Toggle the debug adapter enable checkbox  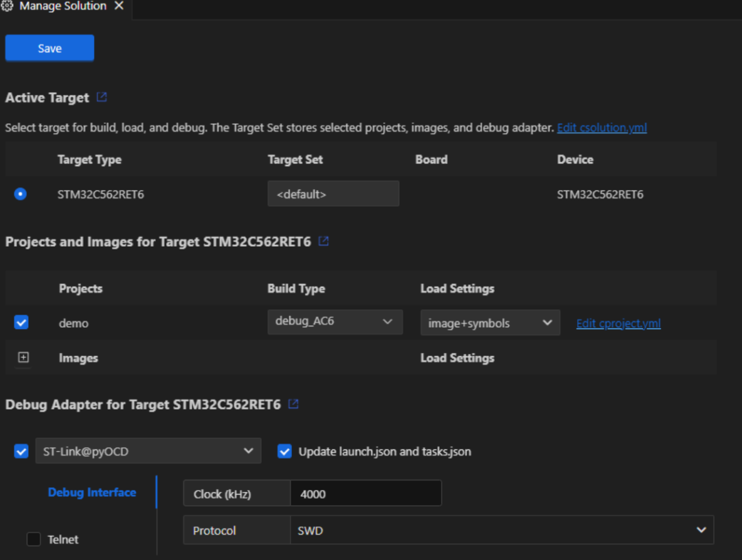pyautogui.click(x=21, y=451)
